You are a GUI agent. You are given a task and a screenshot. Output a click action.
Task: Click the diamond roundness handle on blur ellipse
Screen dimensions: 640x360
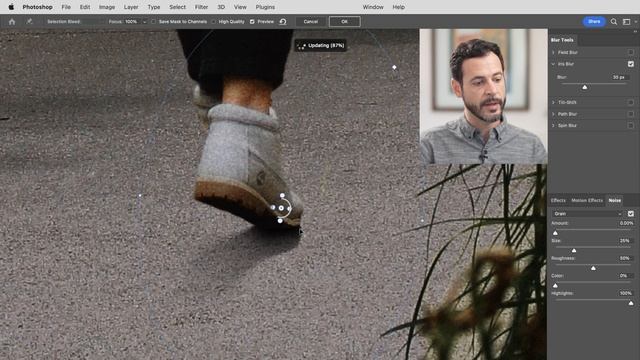click(x=394, y=67)
